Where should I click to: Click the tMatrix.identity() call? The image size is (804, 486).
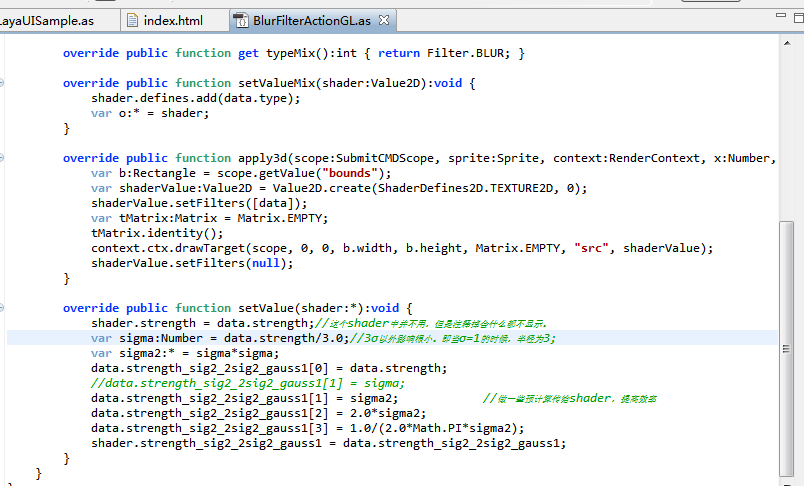pos(157,233)
